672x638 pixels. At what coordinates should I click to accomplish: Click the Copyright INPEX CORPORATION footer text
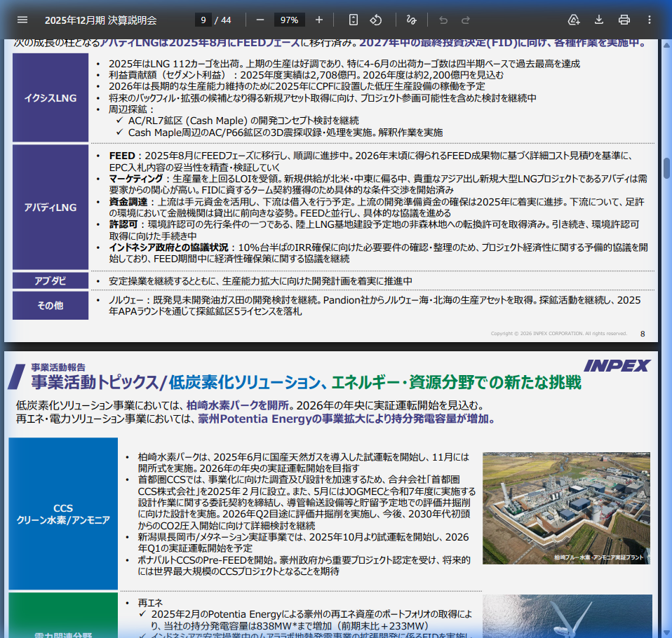[x=559, y=333]
